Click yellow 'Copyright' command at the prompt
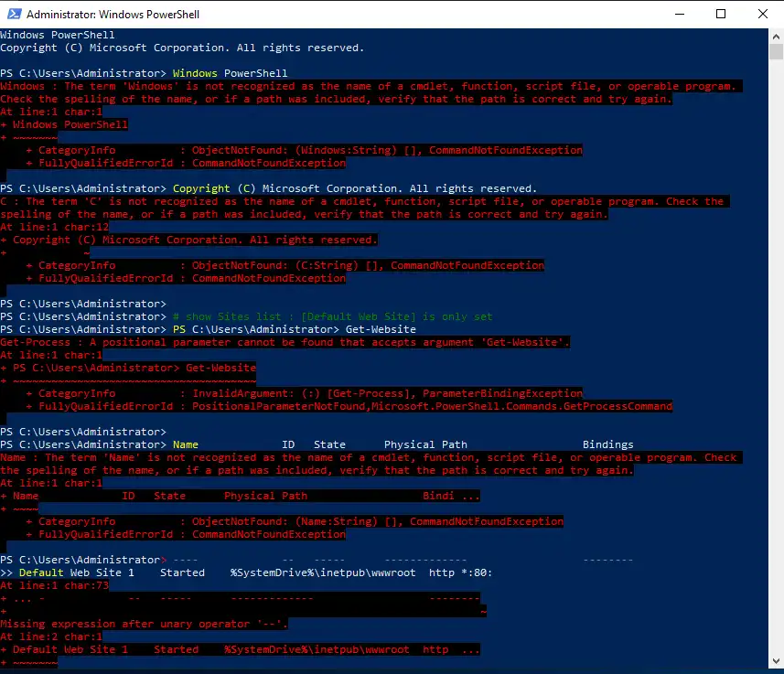The width and height of the screenshot is (784, 674). coord(201,188)
